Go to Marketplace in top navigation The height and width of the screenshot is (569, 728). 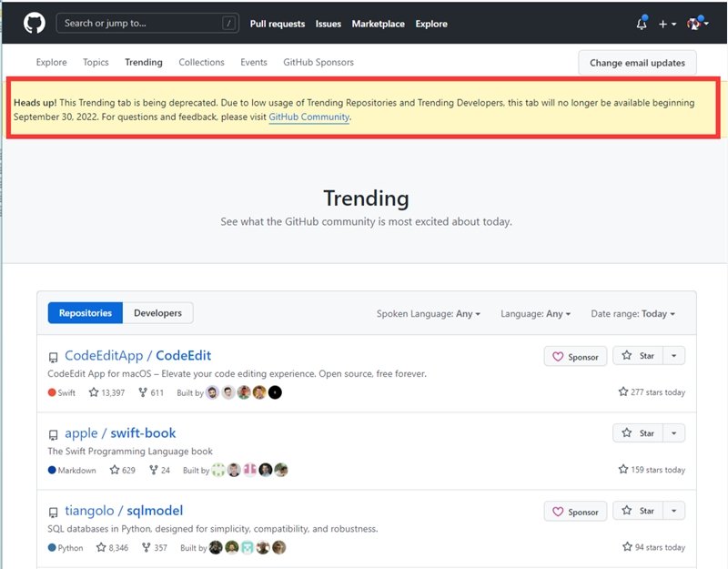pyautogui.click(x=378, y=24)
